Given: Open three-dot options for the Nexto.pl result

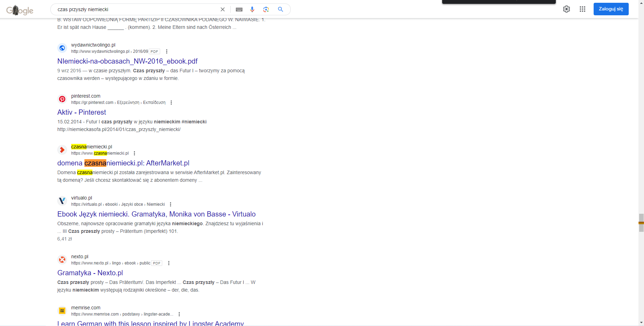Looking at the screenshot, I should click(169, 263).
